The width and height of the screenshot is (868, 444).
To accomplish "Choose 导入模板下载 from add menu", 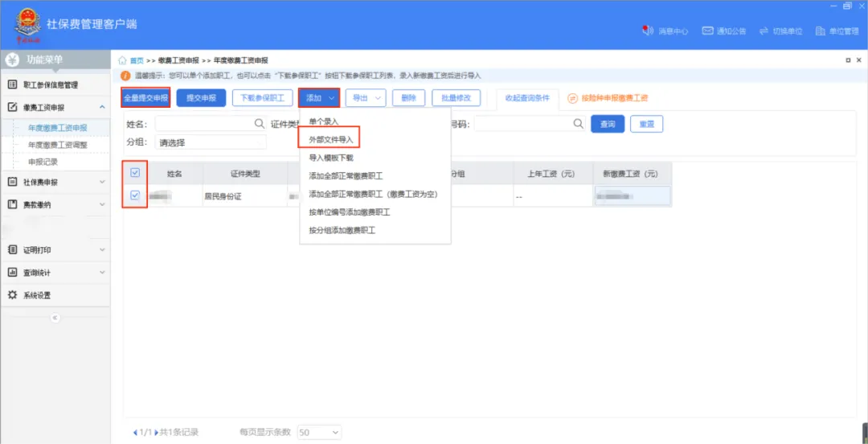I will (x=330, y=158).
